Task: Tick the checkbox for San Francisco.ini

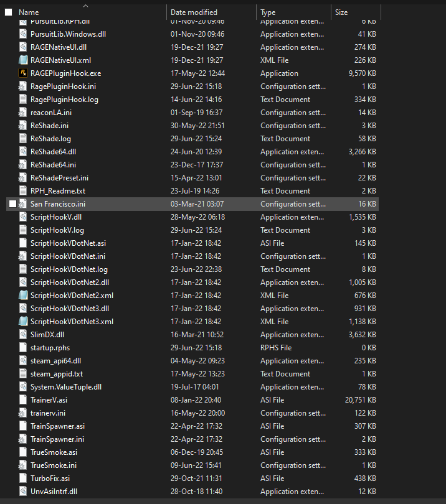Action: [12, 204]
